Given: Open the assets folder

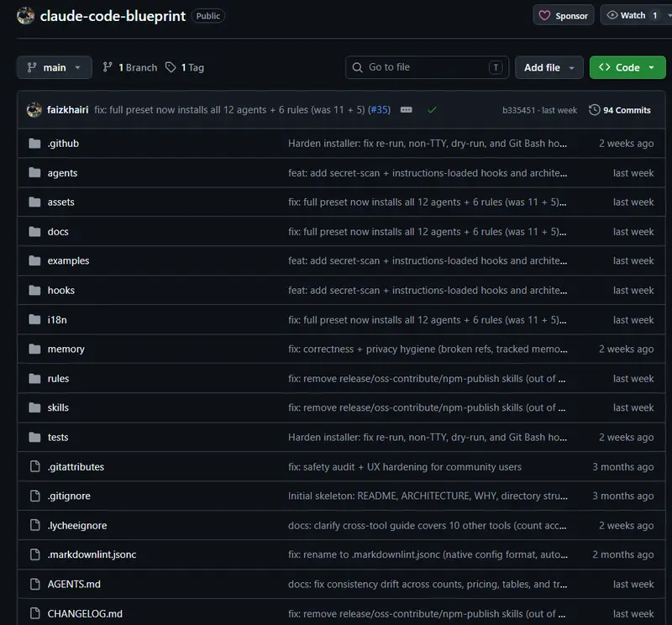Looking at the screenshot, I should pos(60,202).
